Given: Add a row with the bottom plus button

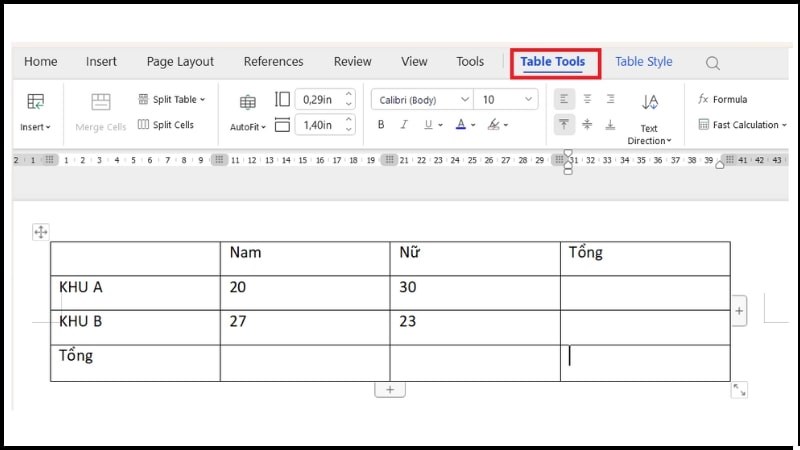Looking at the screenshot, I should (390, 390).
